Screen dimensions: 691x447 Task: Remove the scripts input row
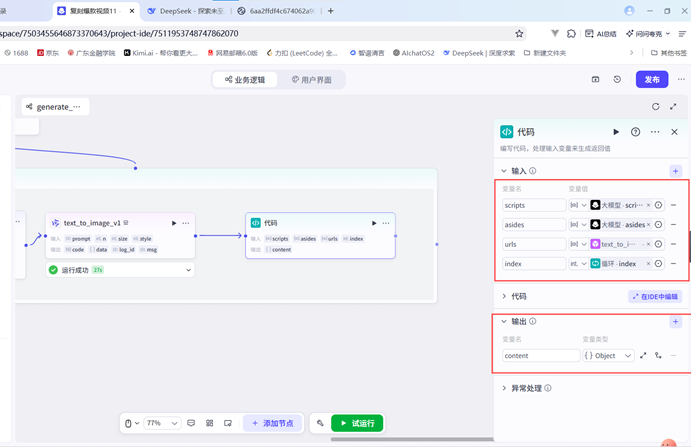click(673, 205)
